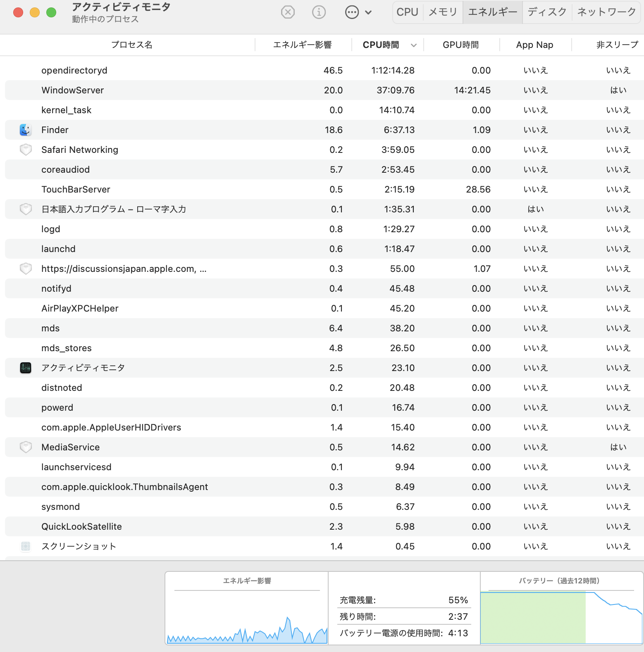
Task: Select the アクティビティモニタ process name
Action: pos(83,368)
